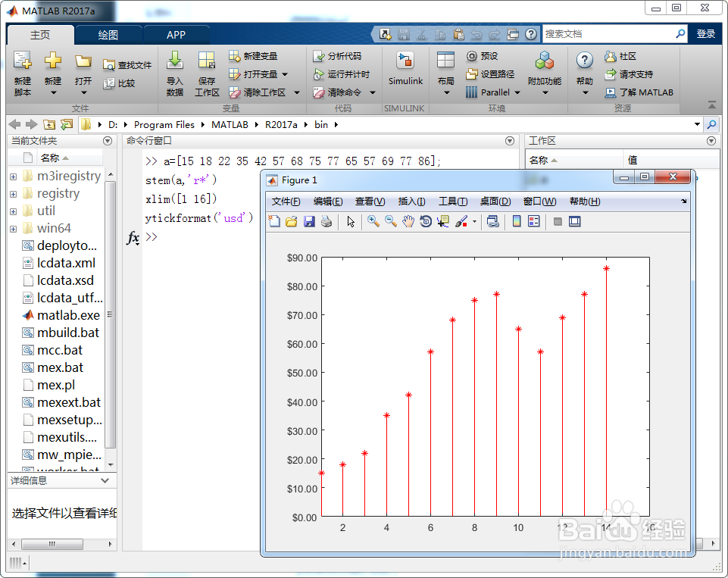Open the 新建 plus menu icon
This screenshot has height=578, width=728.
click(x=53, y=61)
